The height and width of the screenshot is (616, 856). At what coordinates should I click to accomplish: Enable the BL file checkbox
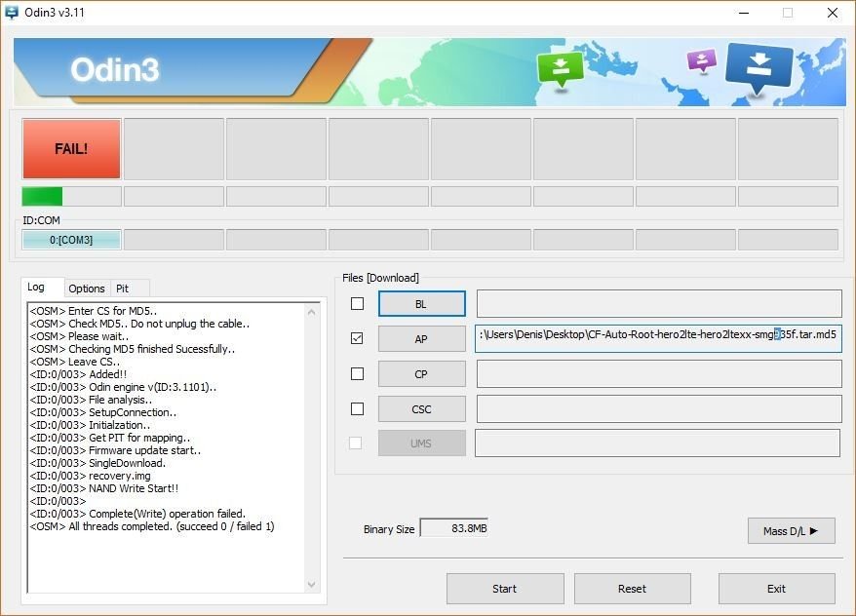pyautogui.click(x=357, y=303)
